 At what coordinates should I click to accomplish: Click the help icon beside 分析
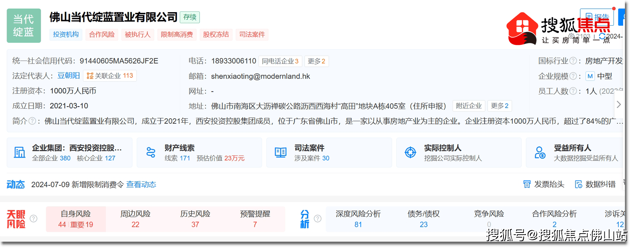(x=318, y=219)
